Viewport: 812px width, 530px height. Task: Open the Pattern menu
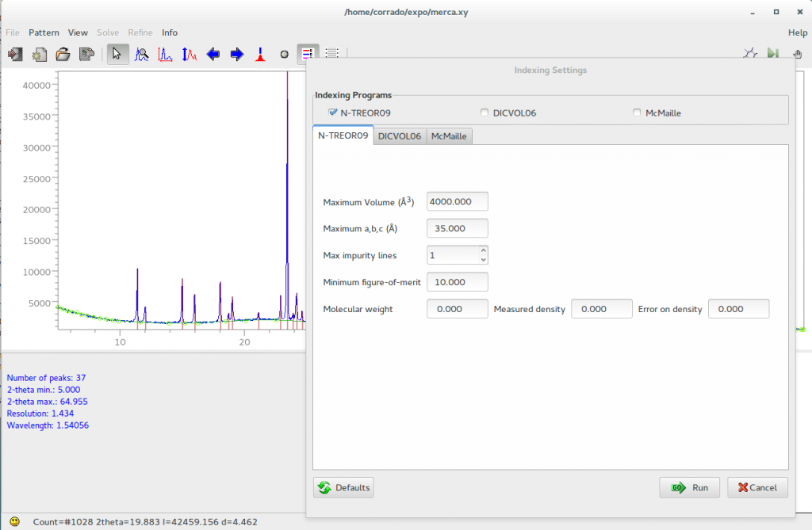point(44,32)
